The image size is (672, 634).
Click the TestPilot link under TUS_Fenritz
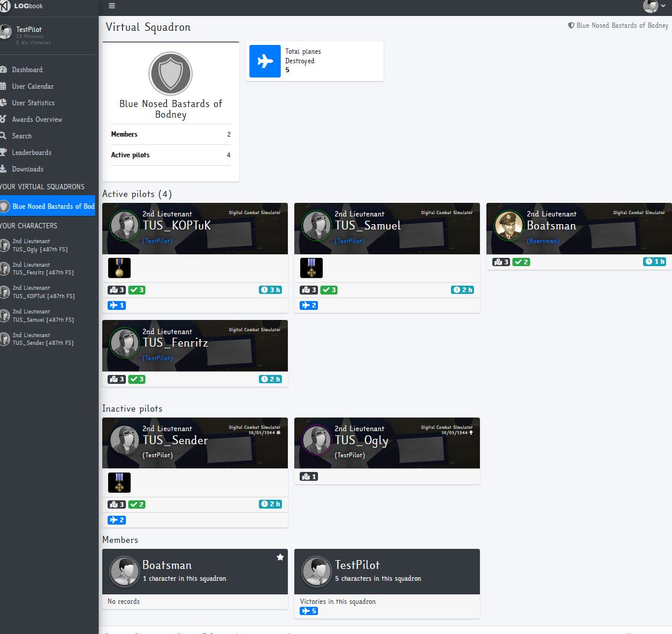[158, 358]
